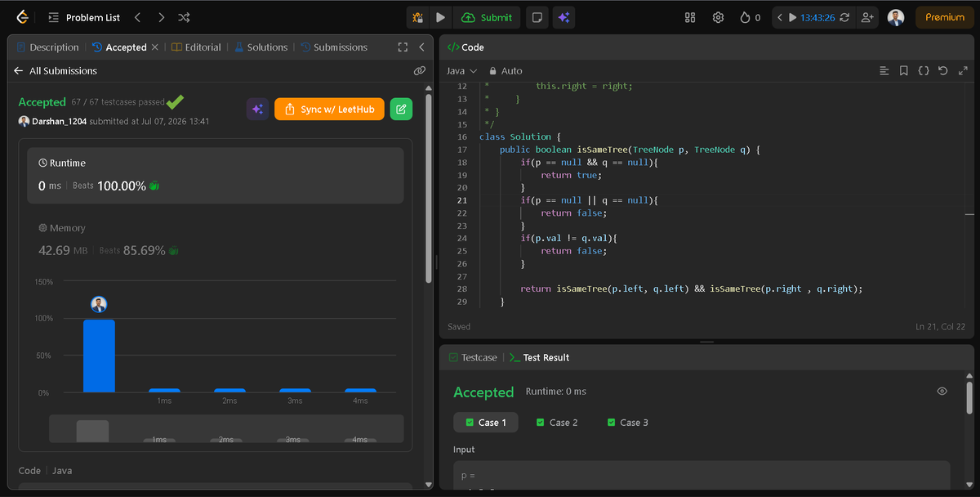Resume the timer play button
980x497 pixels.
[792, 17]
